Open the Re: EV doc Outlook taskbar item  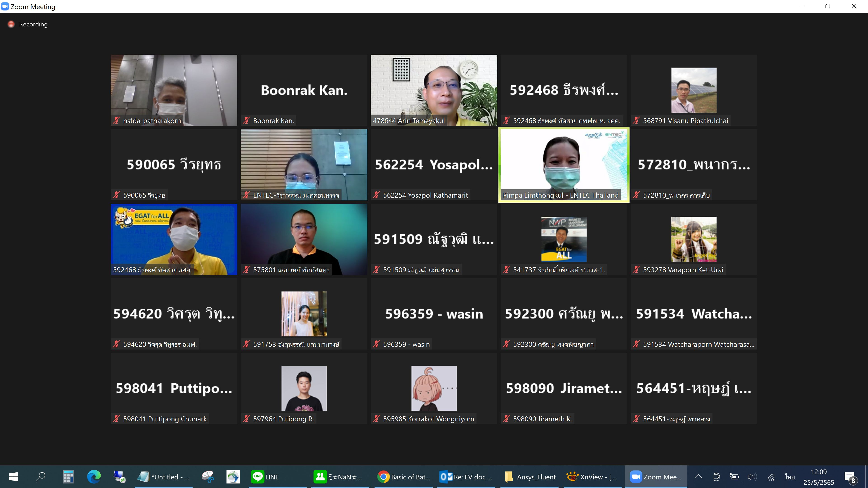[466, 477]
